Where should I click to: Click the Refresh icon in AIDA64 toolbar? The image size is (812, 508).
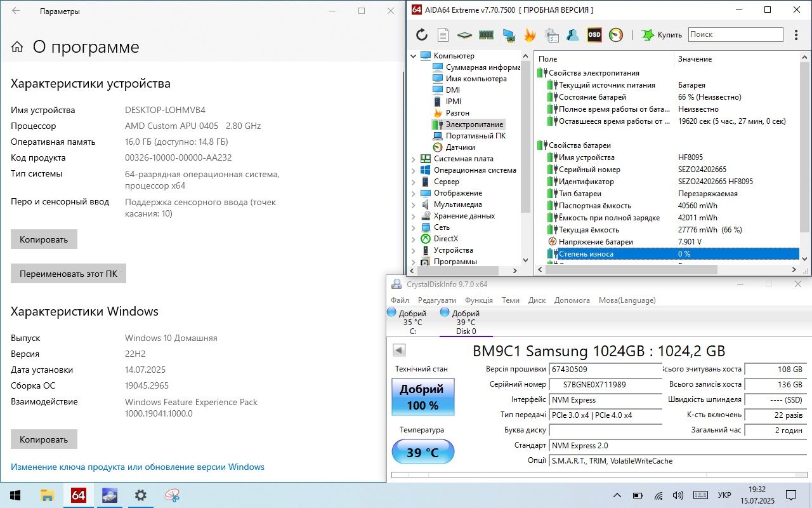click(422, 35)
